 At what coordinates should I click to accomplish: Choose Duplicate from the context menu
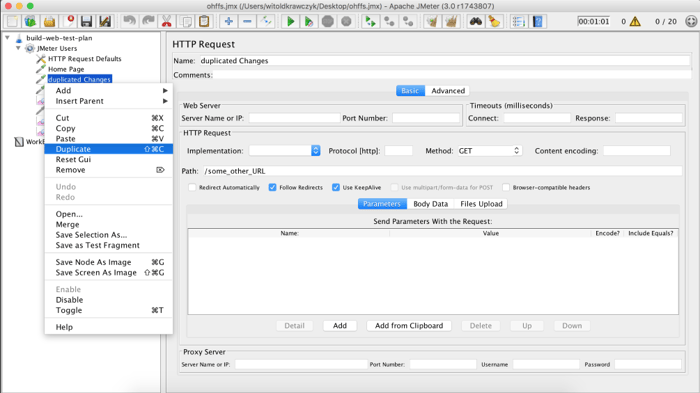tap(108, 149)
